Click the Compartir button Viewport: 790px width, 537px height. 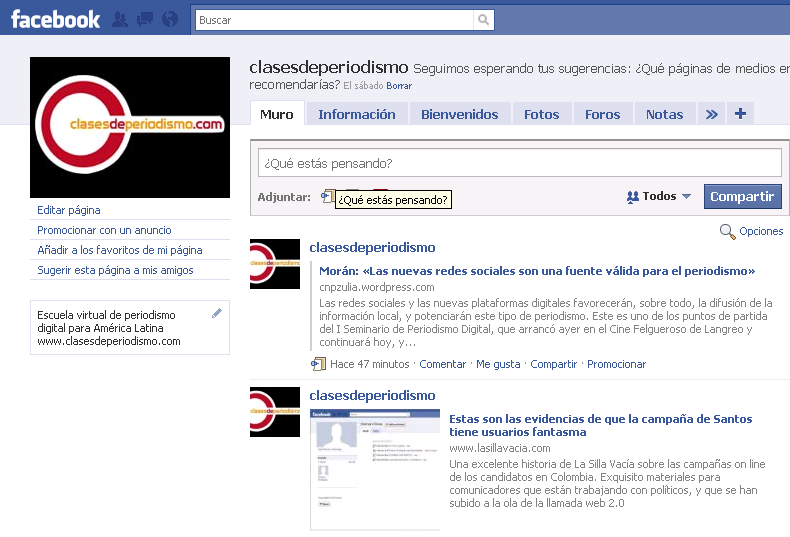pos(742,196)
